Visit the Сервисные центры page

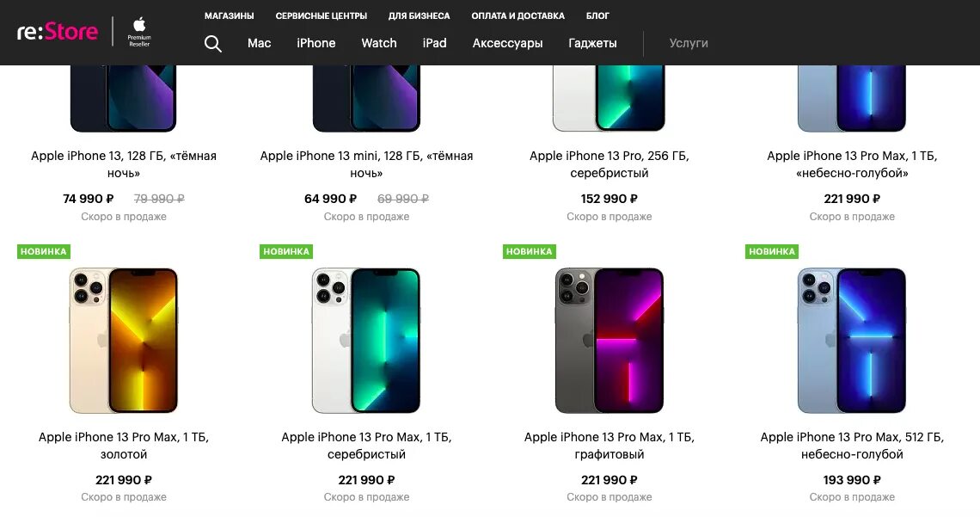click(x=322, y=15)
